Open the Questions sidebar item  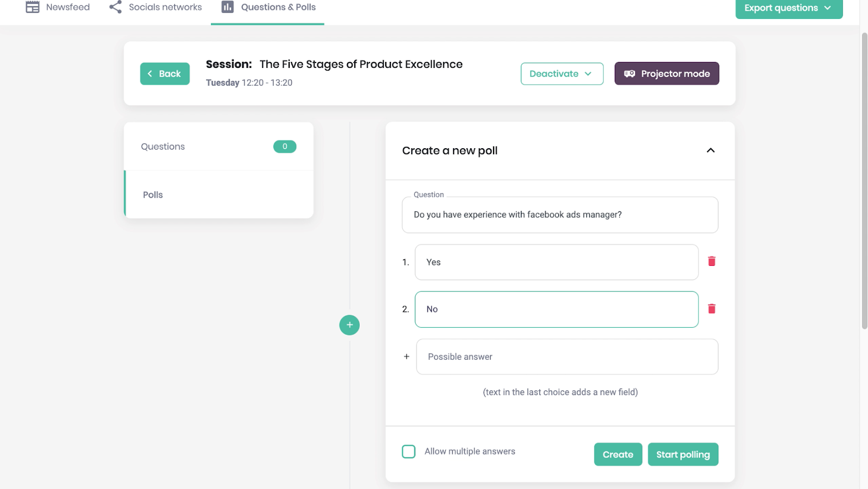coord(163,147)
